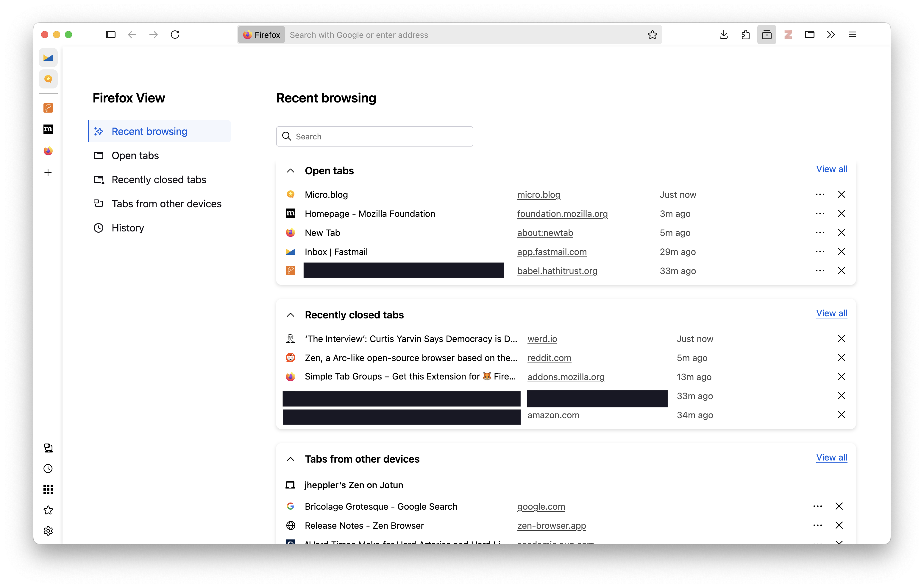Open more options for New Tab row
This screenshot has width=924, height=588.
click(x=820, y=233)
